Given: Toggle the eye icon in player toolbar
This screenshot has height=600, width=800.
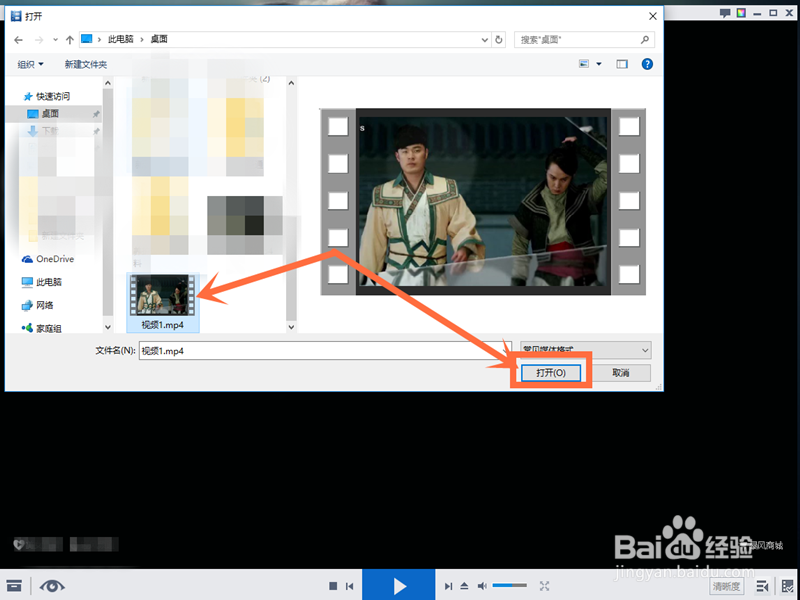Looking at the screenshot, I should 52,586.
